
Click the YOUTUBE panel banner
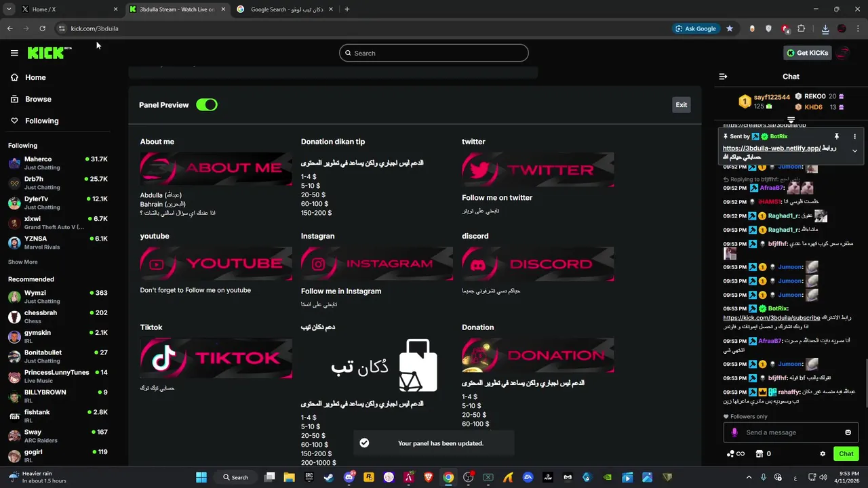pos(216,264)
